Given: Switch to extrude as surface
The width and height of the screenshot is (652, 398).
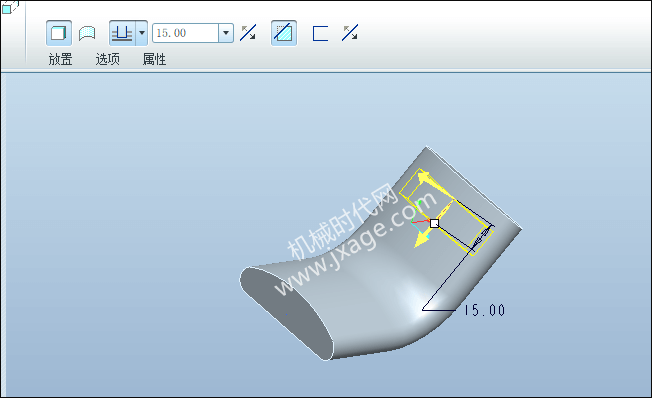Looking at the screenshot, I should [87, 33].
